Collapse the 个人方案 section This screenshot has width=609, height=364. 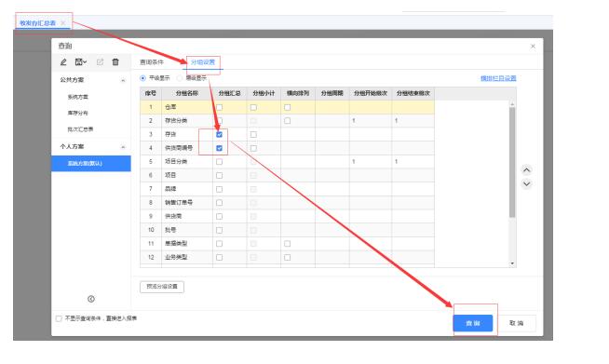click(123, 147)
